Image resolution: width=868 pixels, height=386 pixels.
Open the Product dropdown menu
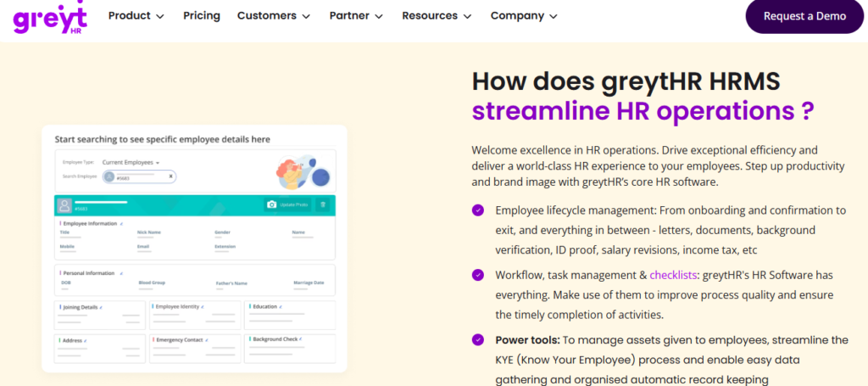pyautogui.click(x=136, y=16)
